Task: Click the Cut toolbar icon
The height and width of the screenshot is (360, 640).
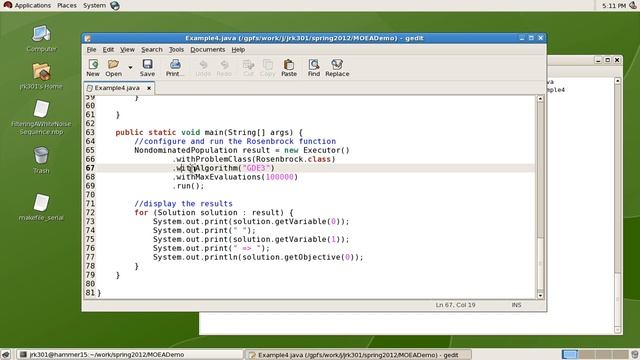Action: (x=248, y=68)
